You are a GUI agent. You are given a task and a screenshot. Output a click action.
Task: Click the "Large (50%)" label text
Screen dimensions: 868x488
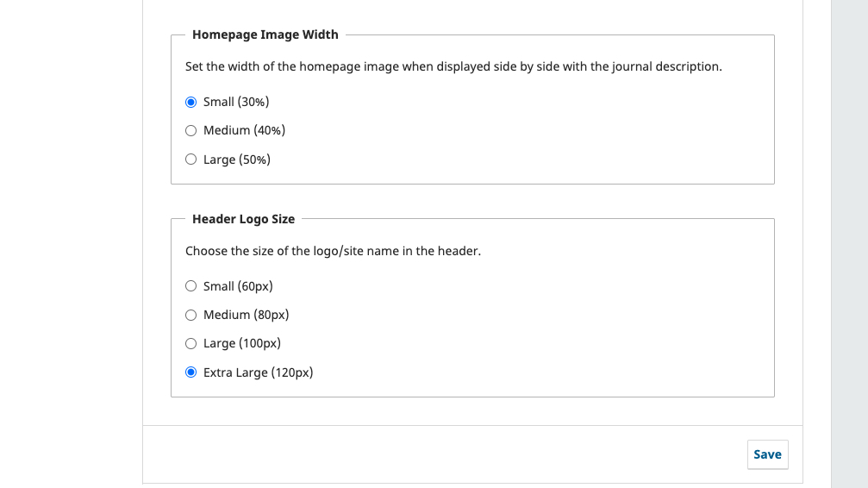pos(237,160)
